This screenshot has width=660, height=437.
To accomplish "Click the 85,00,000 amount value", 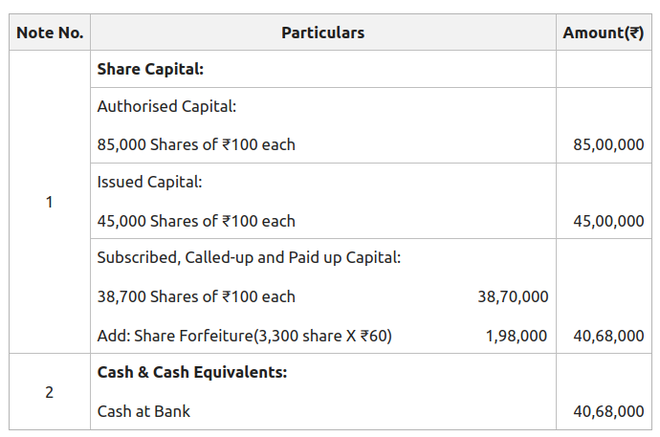I will tap(608, 144).
